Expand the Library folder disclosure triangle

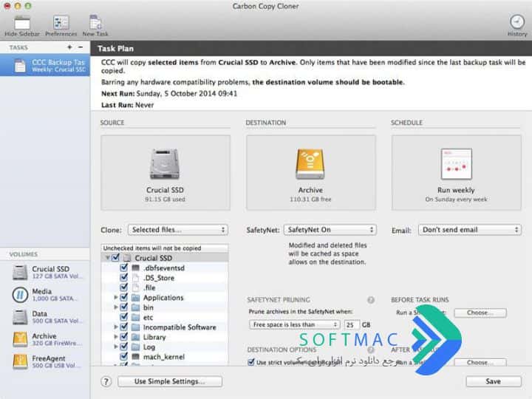click(116, 337)
